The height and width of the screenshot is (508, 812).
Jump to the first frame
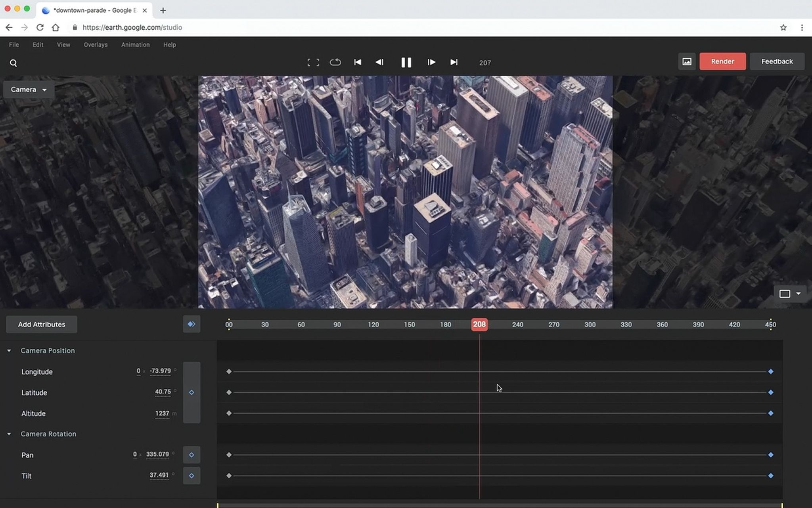coord(357,62)
